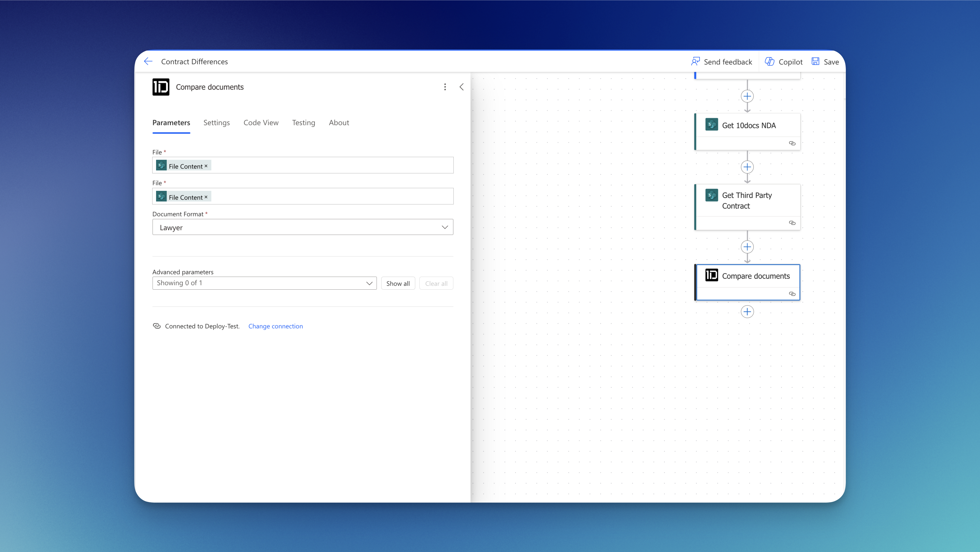Click the Copilot icon in header
This screenshot has height=552, width=980.
769,62
